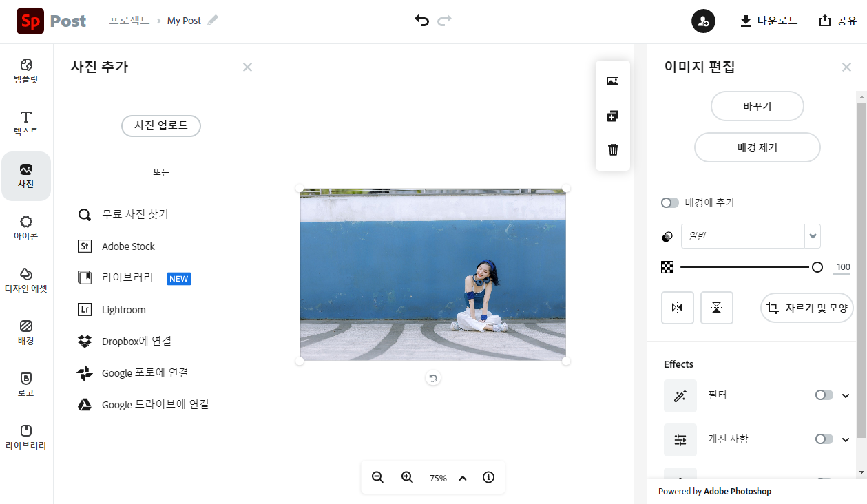The height and width of the screenshot is (504, 867).
Task: Flip the image vertically
Action: click(717, 308)
